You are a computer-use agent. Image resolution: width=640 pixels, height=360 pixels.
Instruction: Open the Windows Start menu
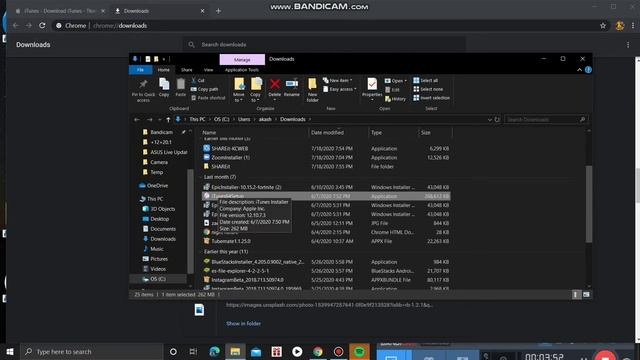(10, 351)
